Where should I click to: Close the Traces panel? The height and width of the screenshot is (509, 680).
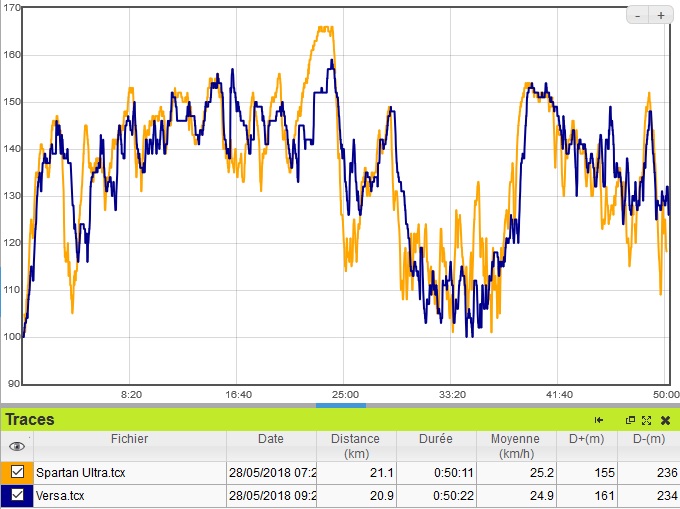point(665,420)
